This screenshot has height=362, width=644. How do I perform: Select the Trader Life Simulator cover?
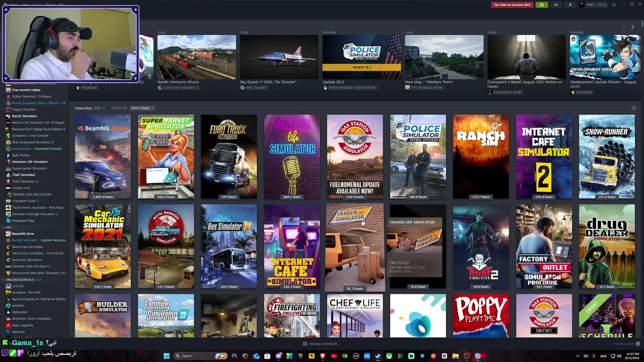(355, 247)
